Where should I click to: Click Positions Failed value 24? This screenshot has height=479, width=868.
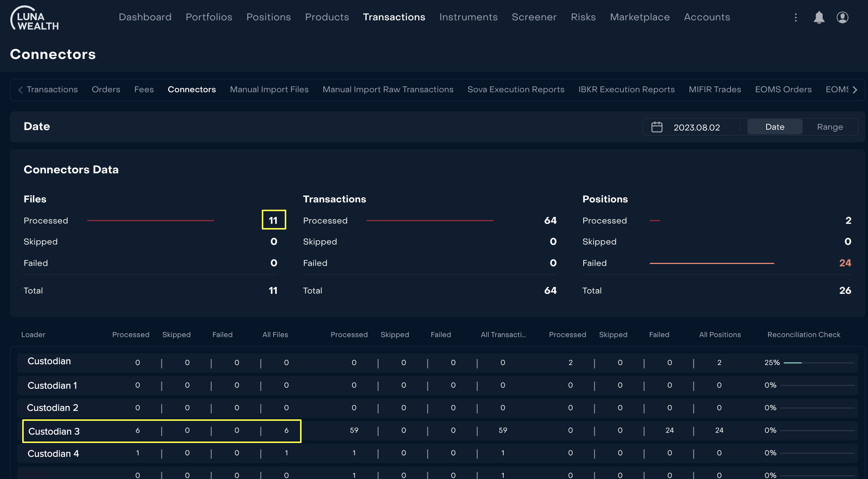(845, 263)
